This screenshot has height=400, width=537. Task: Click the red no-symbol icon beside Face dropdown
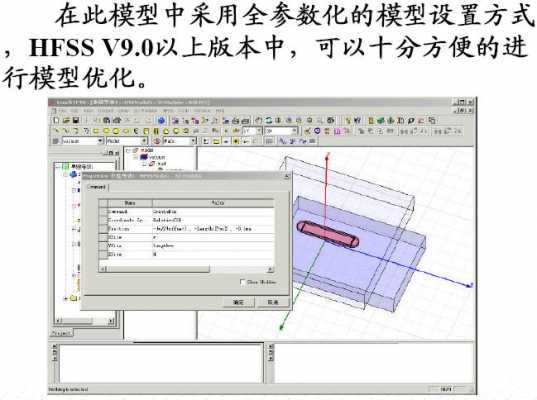click(157, 141)
